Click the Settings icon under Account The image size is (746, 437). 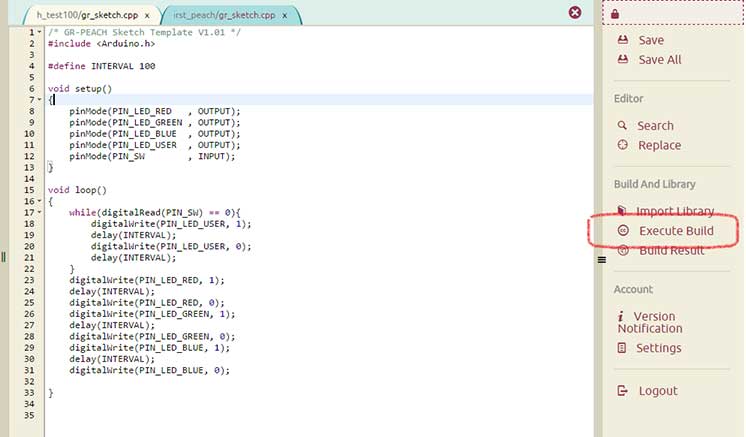623,348
